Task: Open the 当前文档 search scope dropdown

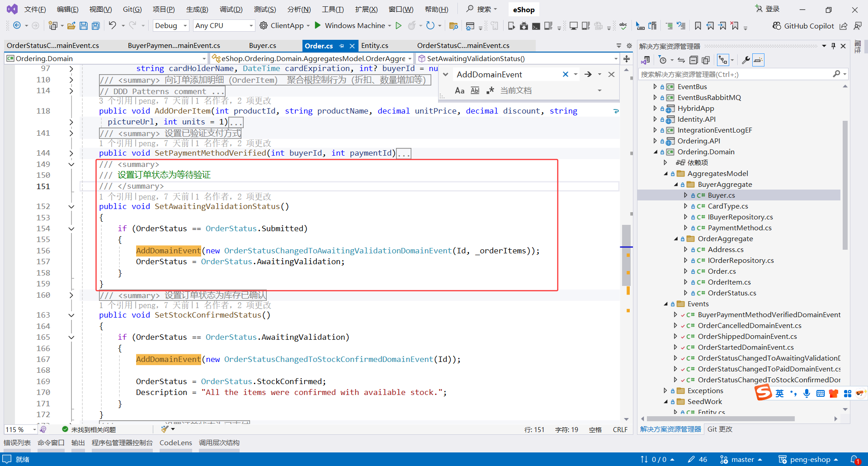Action: coord(599,90)
